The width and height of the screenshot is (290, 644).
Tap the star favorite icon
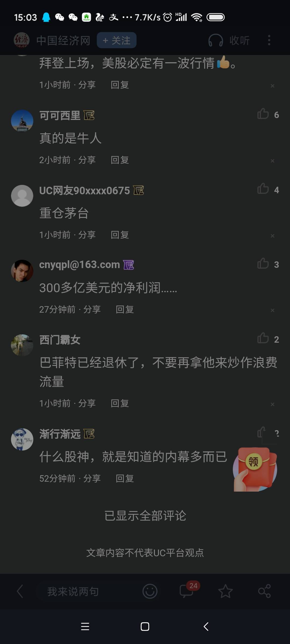(225, 591)
